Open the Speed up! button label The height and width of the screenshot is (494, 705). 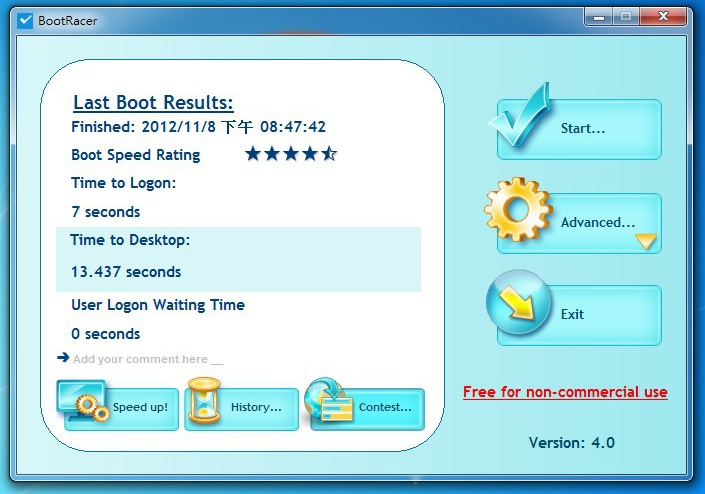pyautogui.click(x=140, y=407)
